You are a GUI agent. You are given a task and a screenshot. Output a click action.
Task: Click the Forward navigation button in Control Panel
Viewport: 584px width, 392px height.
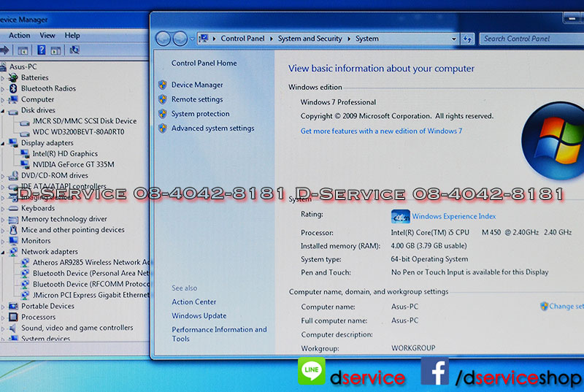[180, 39]
